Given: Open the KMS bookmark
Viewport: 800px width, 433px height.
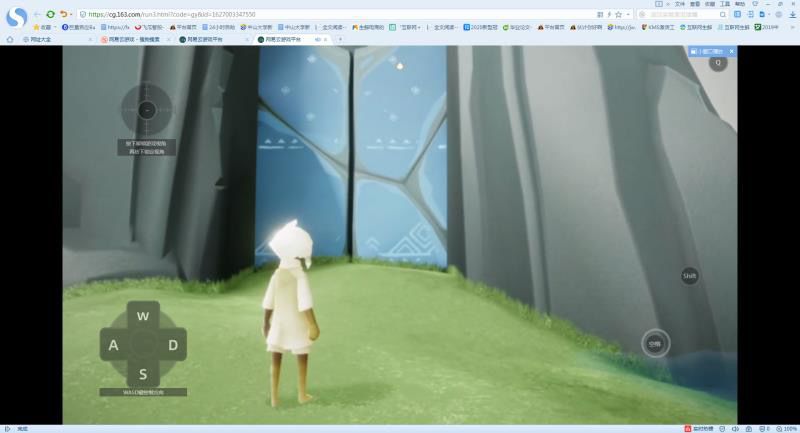Looking at the screenshot, I should [x=658, y=27].
